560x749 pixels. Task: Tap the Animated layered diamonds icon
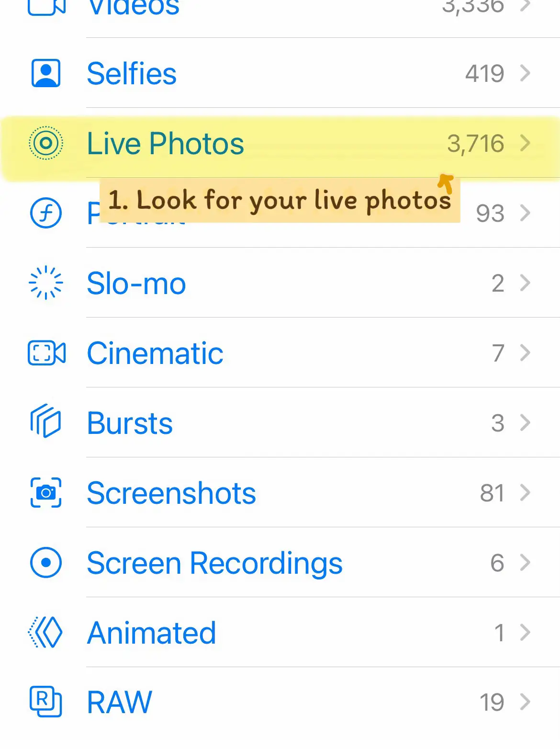point(46,633)
